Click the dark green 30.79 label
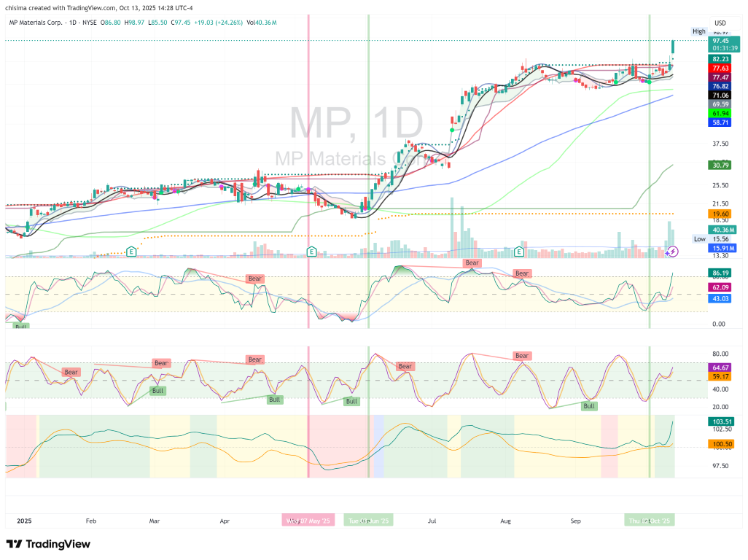This screenshot has width=748, height=560. (720, 165)
